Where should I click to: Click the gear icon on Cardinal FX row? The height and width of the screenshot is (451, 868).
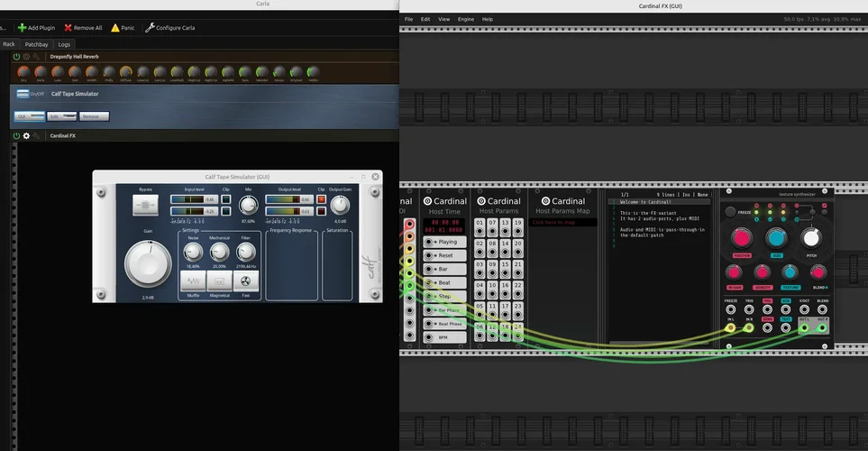(x=26, y=135)
